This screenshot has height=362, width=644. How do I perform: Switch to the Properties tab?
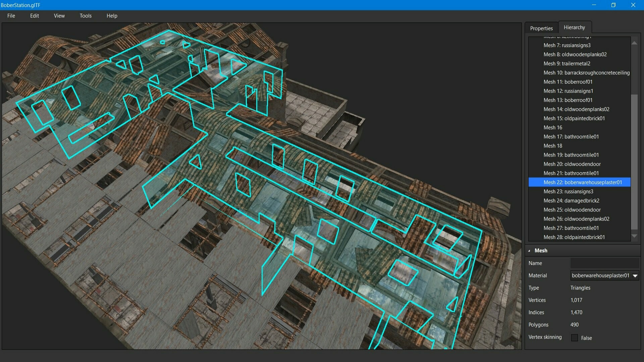pyautogui.click(x=541, y=28)
